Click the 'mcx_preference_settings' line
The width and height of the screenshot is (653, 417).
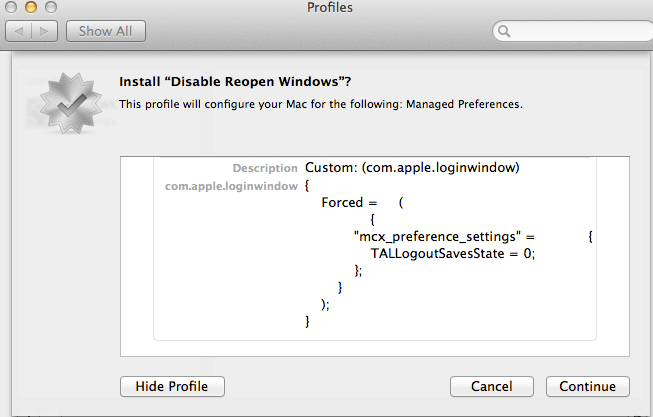point(473,237)
